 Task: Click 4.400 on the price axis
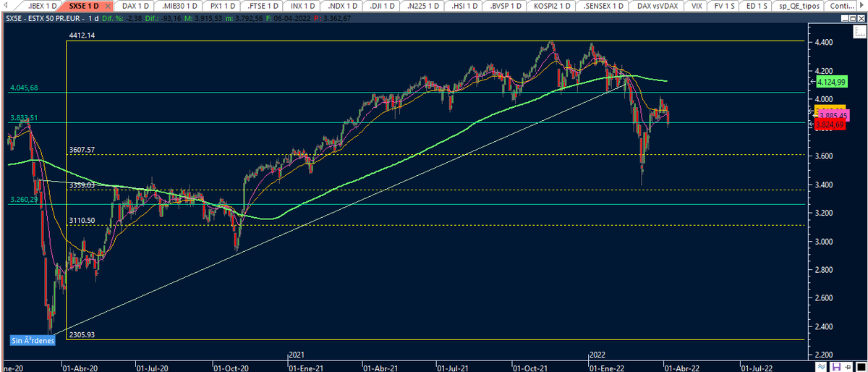[x=823, y=43]
